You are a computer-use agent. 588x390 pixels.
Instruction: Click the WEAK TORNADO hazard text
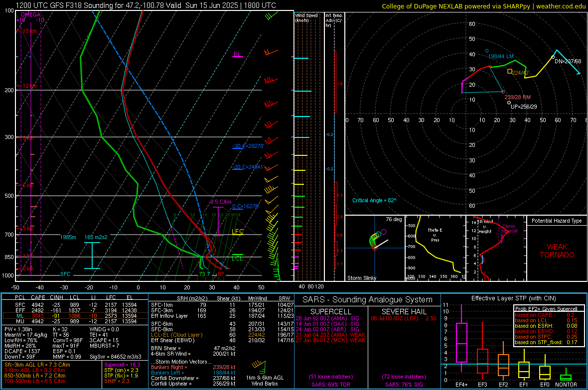pyautogui.click(x=557, y=251)
